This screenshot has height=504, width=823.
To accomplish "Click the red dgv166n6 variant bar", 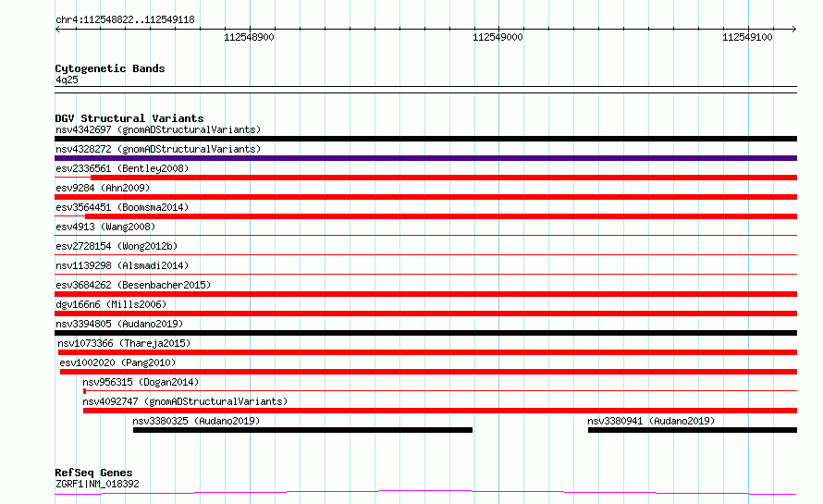I will pyautogui.click(x=425, y=313).
